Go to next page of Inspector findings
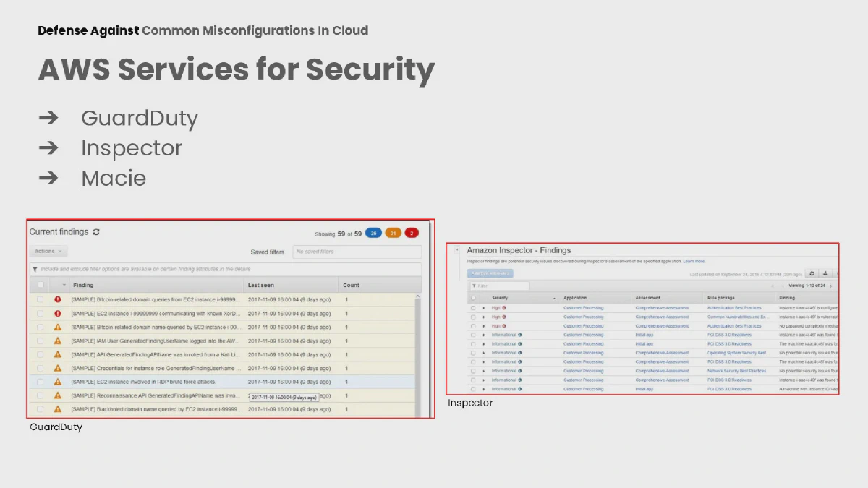The image size is (868, 488). click(x=831, y=286)
